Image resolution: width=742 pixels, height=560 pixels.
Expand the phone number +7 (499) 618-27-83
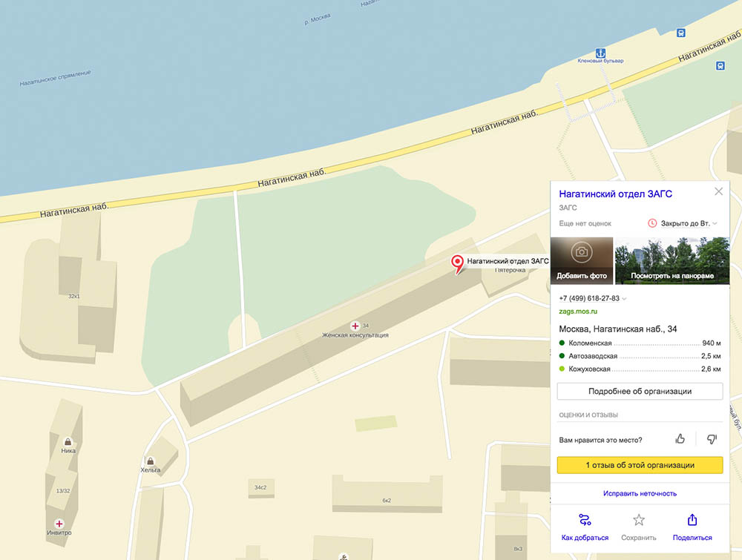click(x=592, y=298)
